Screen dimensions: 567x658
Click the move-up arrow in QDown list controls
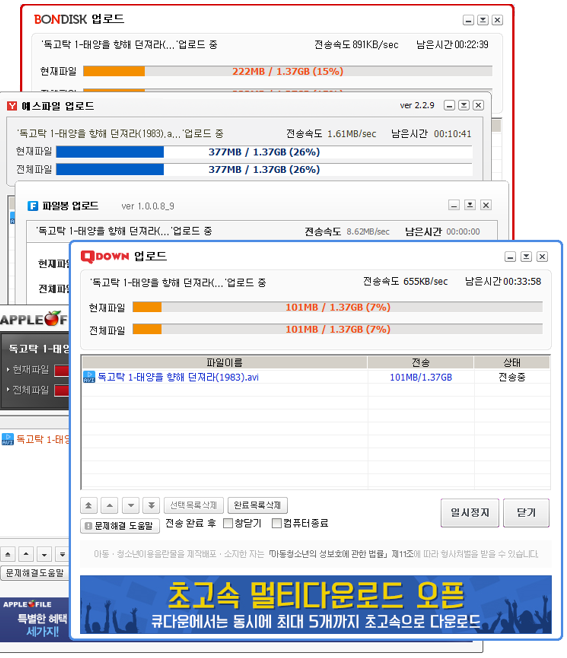click(x=110, y=505)
